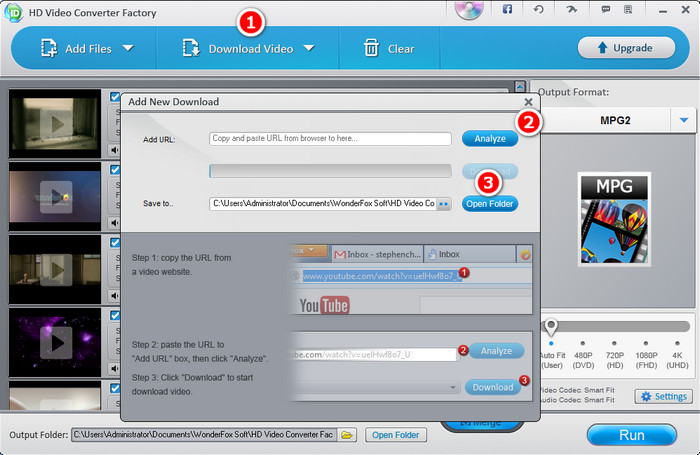Viewport: 700px width, 455px height.
Task: Minimize the HD Video Converter window
Action: tap(662, 10)
